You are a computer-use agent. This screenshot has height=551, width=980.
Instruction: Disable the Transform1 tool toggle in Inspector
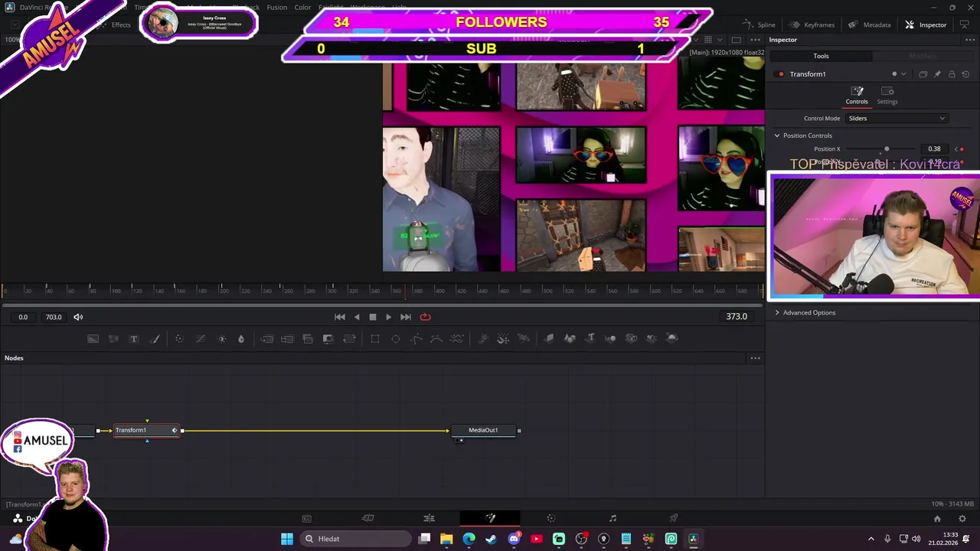coord(780,74)
